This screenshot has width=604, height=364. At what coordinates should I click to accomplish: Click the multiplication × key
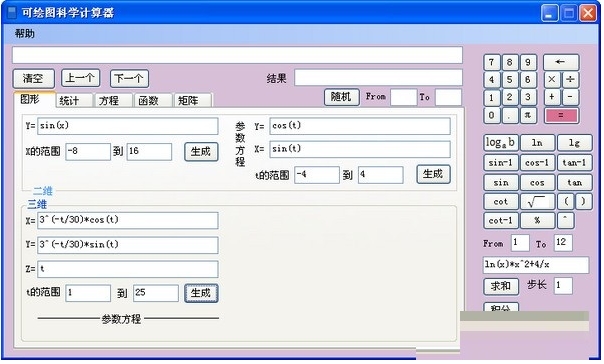coord(552,80)
